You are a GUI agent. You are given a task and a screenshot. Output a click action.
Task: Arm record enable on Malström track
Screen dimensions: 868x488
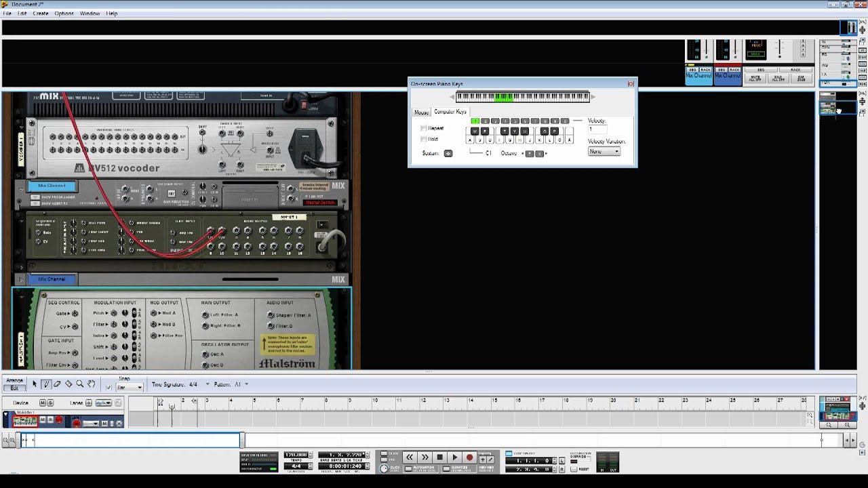(59, 421)
